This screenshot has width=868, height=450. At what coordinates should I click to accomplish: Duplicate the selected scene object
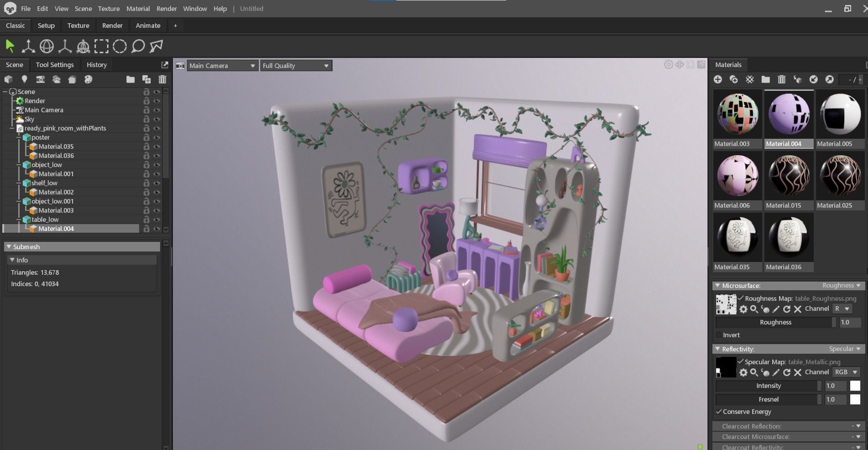146,79
